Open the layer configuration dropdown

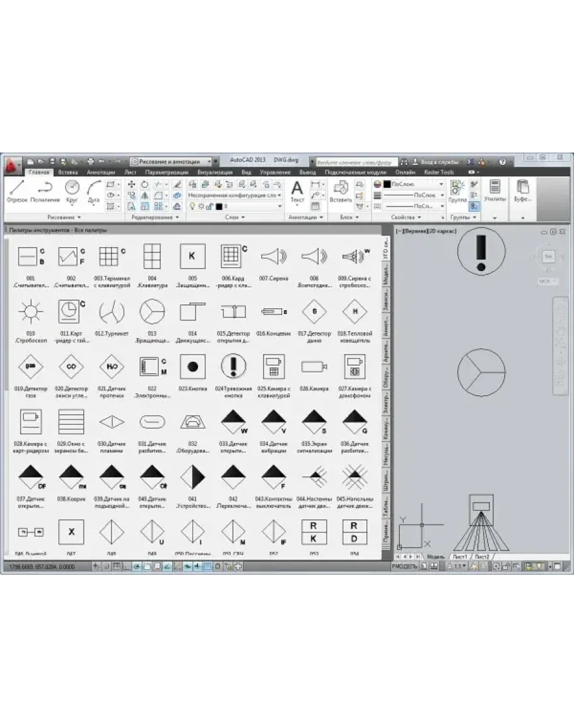(233, 195)
